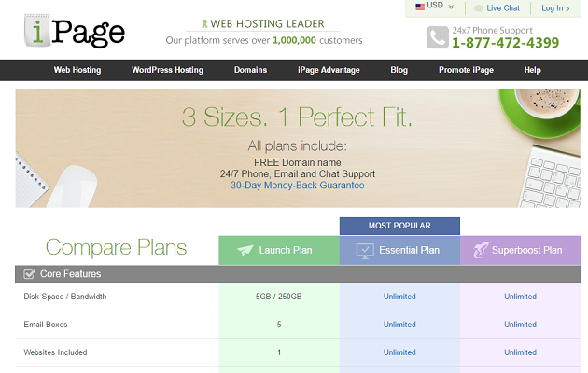Click the Live Chat speech bubble icon
The height and width of the screenshot is (373, 588).
(479, 8)
